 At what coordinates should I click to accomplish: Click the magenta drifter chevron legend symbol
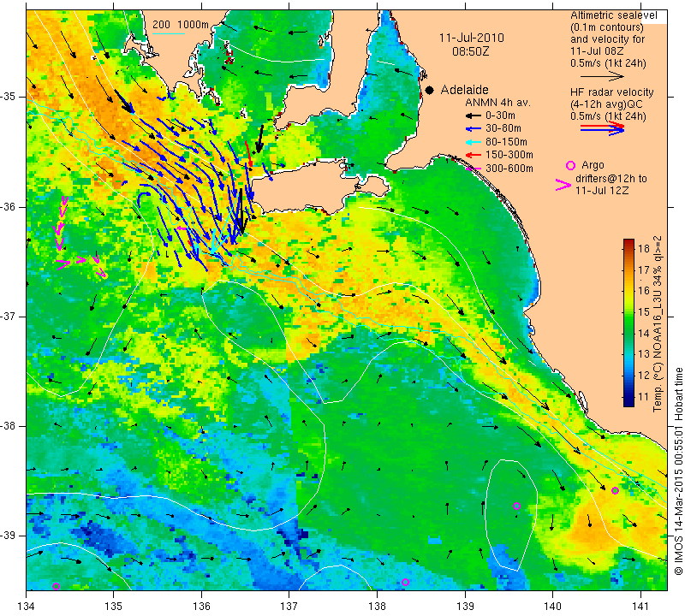pos(563,185)
